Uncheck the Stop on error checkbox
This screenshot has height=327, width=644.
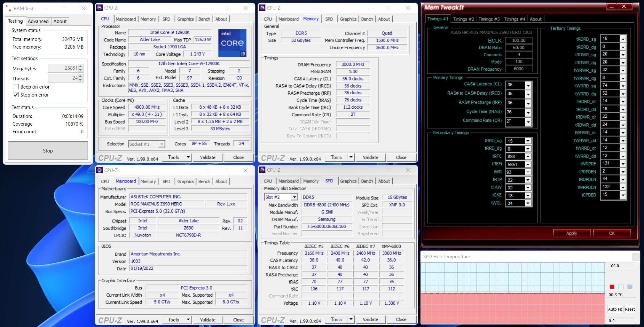tap(16, 95)
